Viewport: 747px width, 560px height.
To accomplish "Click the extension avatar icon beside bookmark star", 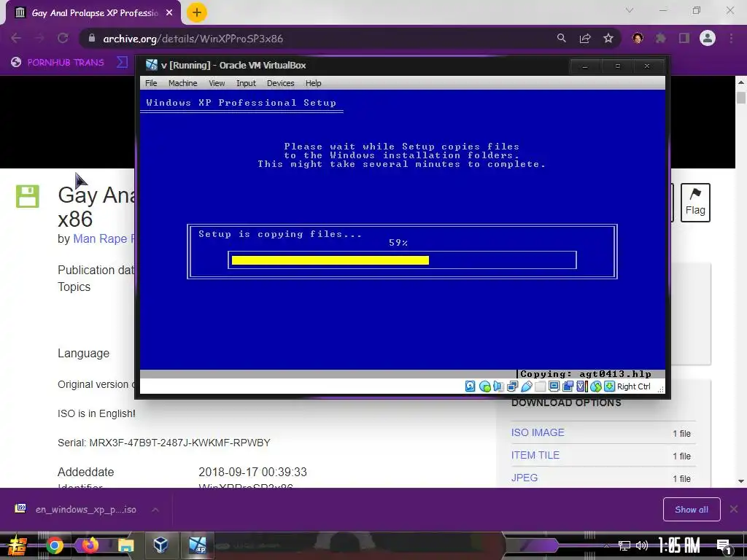I will 638,38.
